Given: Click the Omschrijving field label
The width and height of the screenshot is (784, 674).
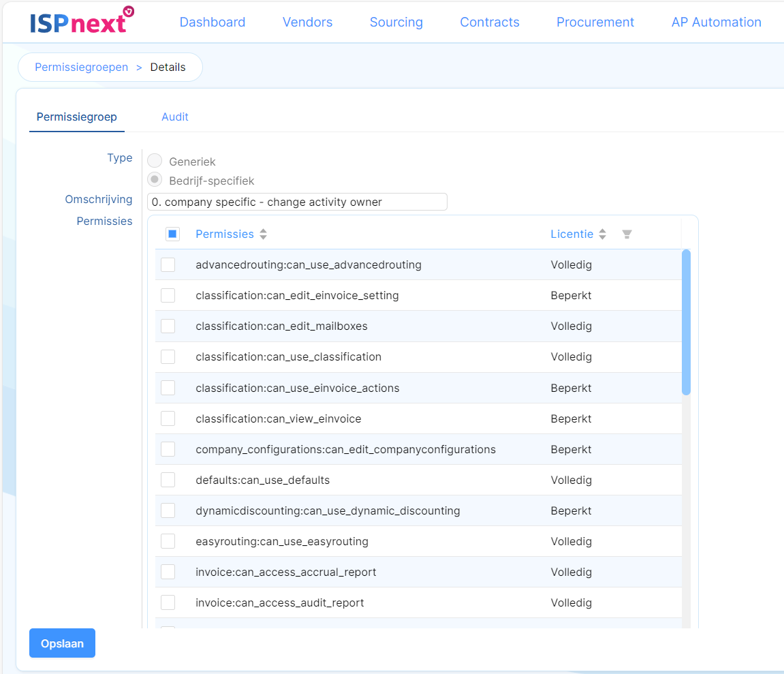Looking at the screenshot, I should coord(99,199).
